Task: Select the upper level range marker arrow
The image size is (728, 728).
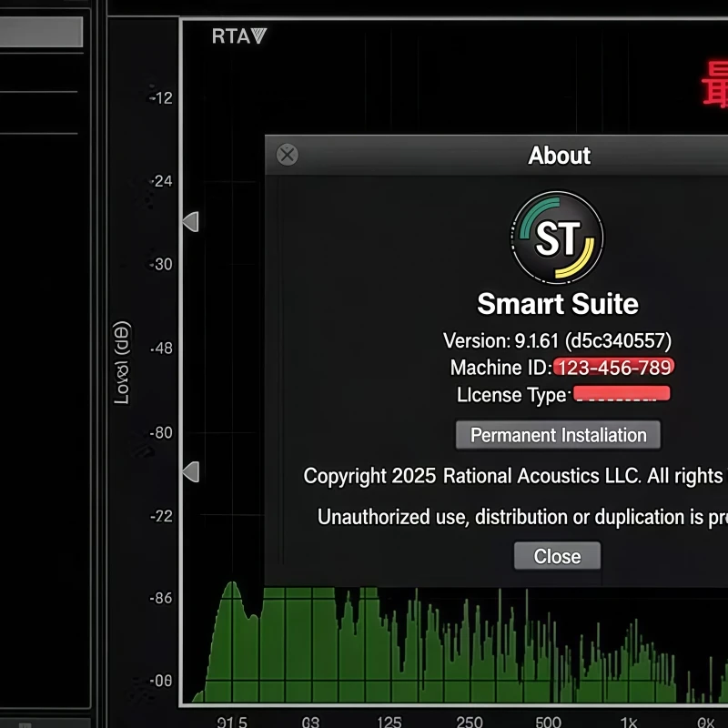Action: [x=191, y=221]
